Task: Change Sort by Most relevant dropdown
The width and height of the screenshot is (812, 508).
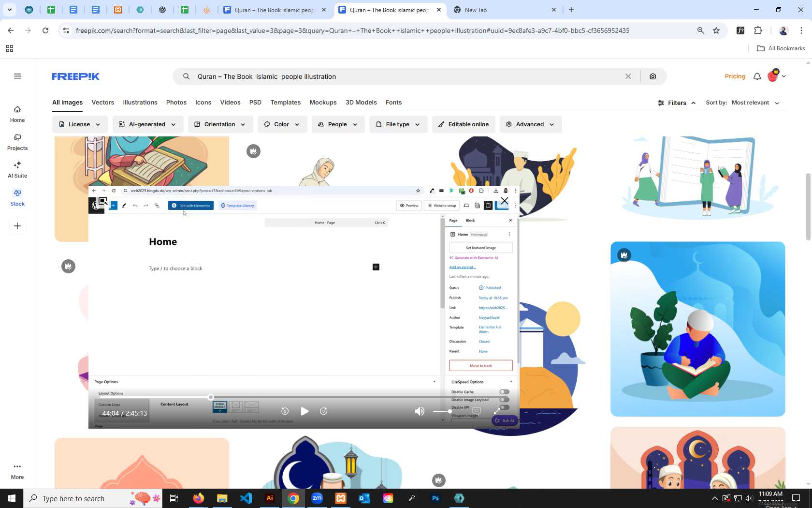Action: 755,103
